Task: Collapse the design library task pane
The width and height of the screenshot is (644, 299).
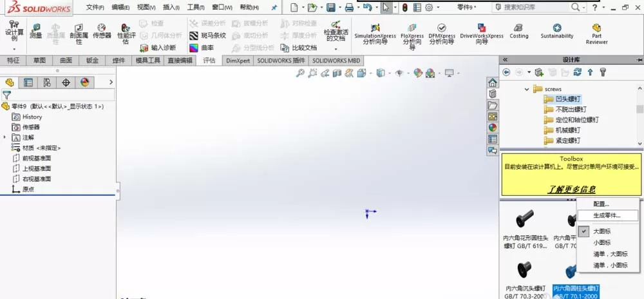Action: 505,59
